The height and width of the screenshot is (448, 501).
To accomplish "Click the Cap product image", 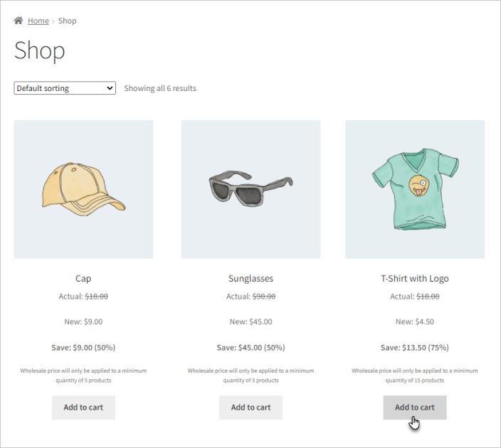I will coord(83,189).
